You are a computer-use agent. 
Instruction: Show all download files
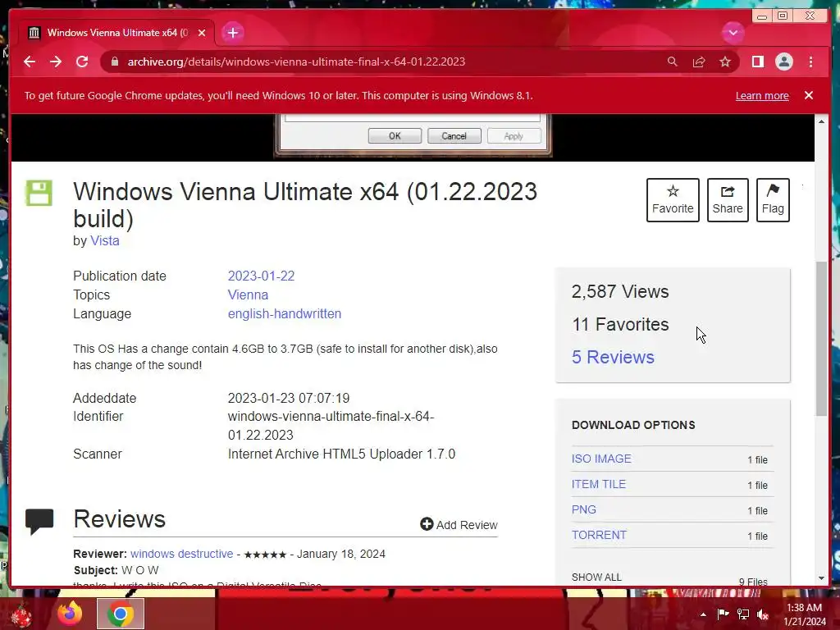pos(596,577)
